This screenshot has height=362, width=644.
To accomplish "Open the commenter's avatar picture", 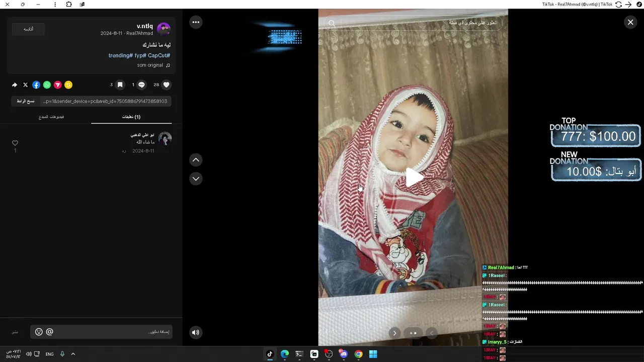I will coord(165,139).
